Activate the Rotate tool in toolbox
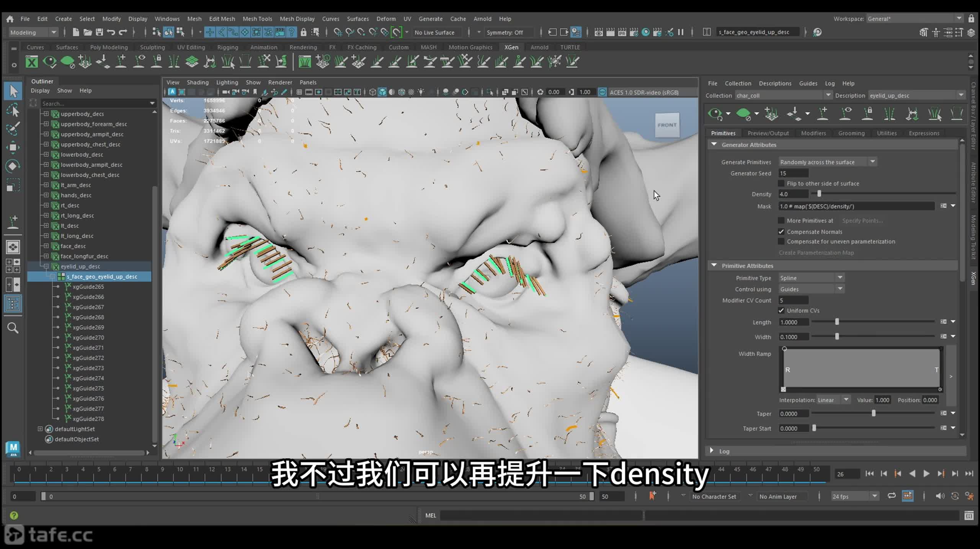 pyautogui.click(x=13, y=166)
